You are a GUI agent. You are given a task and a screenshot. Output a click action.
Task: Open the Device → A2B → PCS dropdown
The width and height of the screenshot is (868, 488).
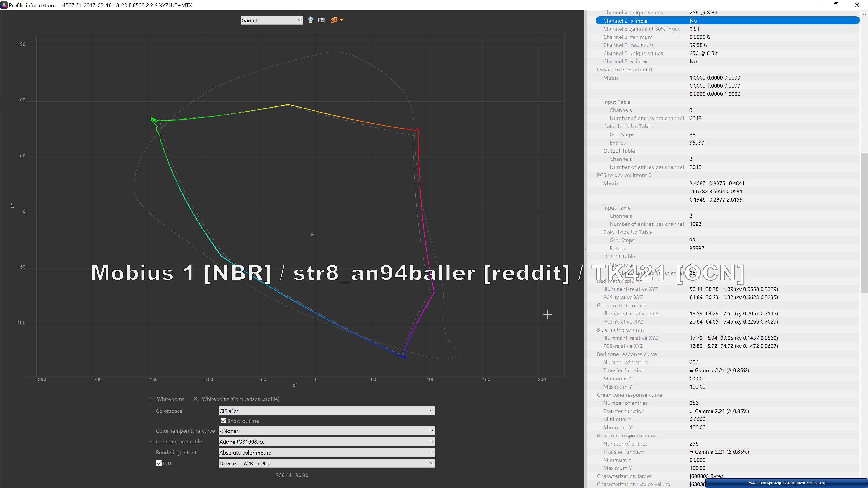coord(326,463)
